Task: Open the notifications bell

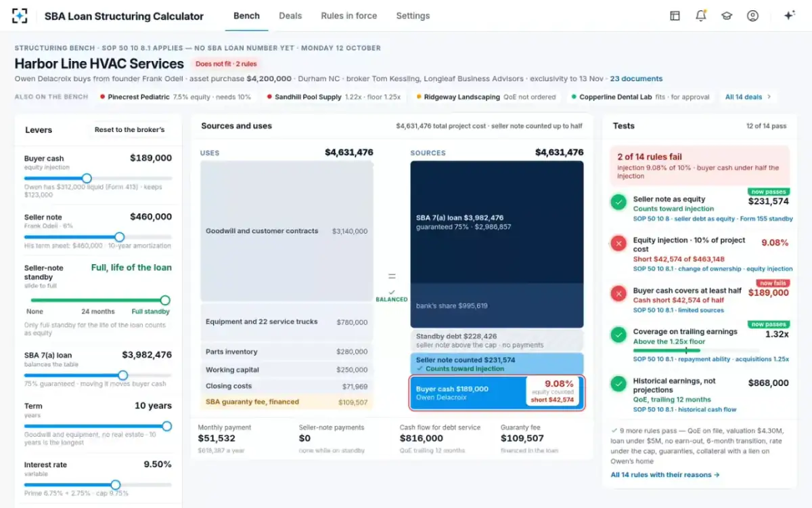Action: (701, 16)
